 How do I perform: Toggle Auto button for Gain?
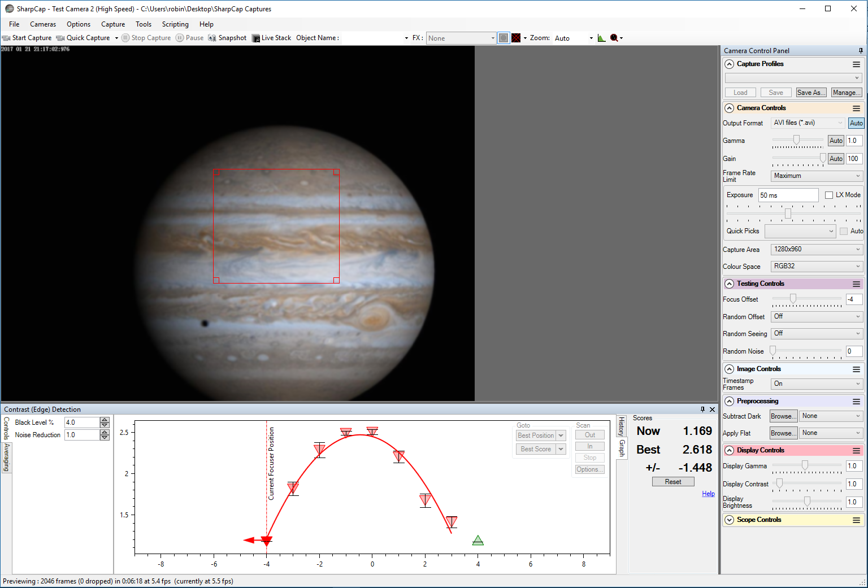pos(836,159)
